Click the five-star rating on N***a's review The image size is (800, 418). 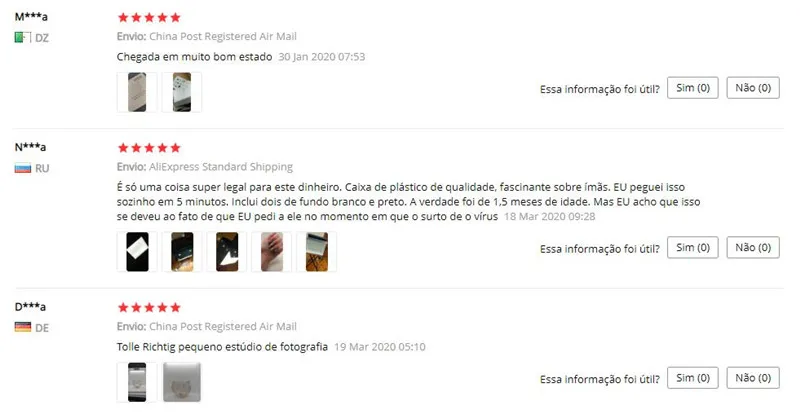pos(149,148)
